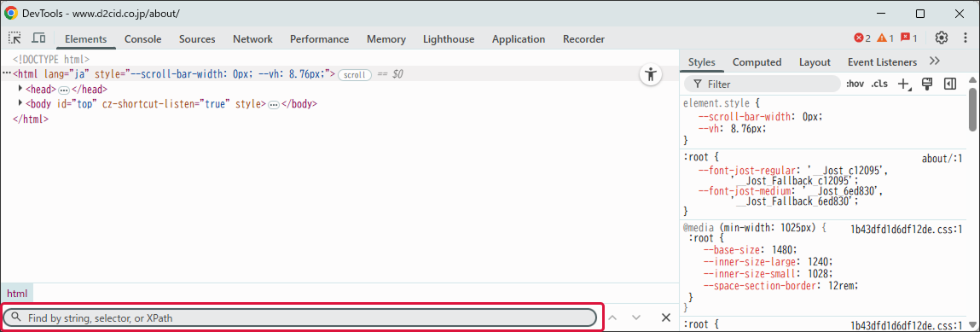Viewport: 980px width, 332px height.
Task: Click the ellipsis inside the body tag
Action: [273, 105]
